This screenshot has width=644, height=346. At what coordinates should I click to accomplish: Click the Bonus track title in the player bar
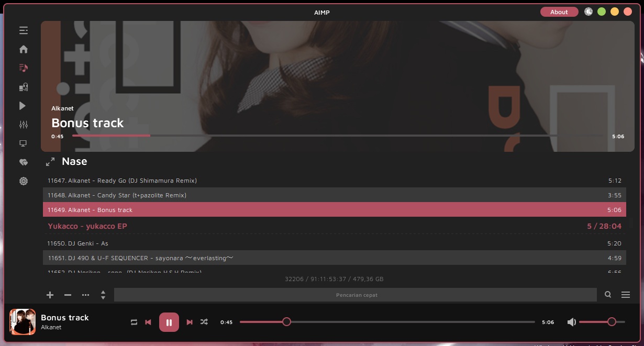[65, 317]
